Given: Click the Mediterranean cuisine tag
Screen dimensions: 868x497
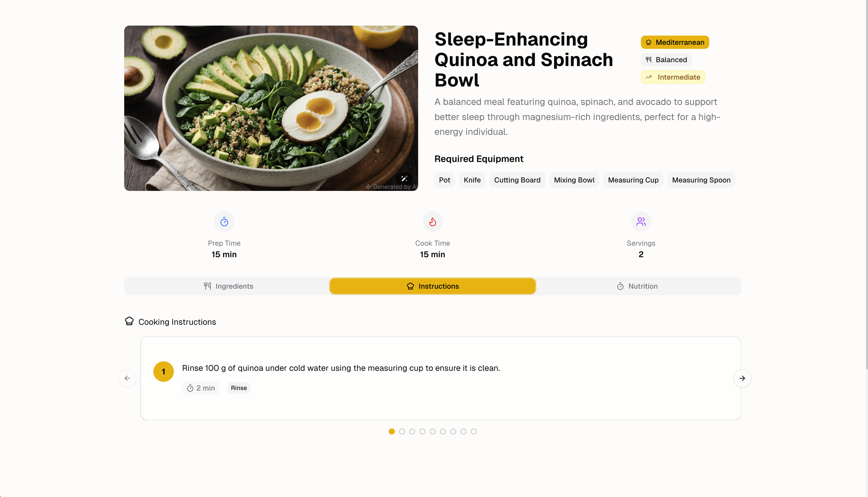Looking at the screenshot, I should coord(675,42).
